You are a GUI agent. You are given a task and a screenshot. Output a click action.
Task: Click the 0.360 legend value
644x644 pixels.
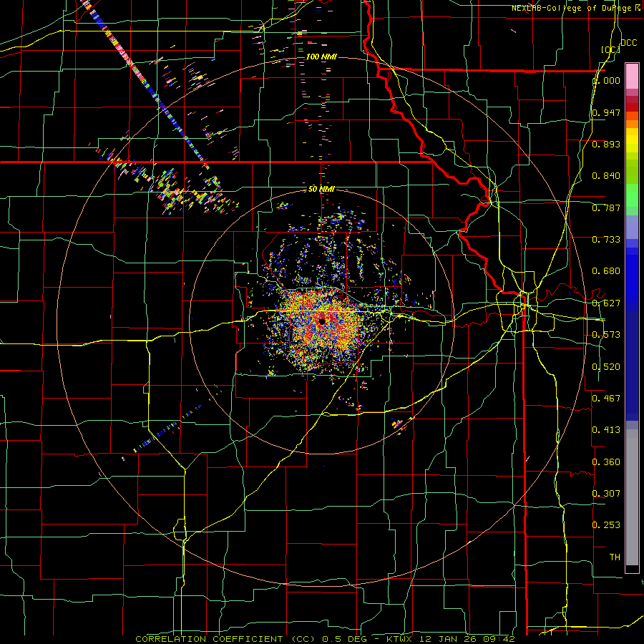tap(606, 462)
